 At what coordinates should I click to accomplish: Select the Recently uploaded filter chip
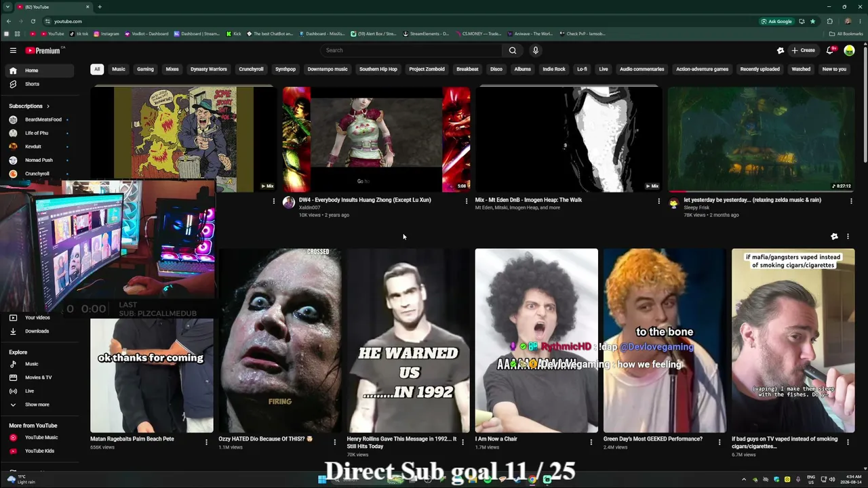point(759,69)
